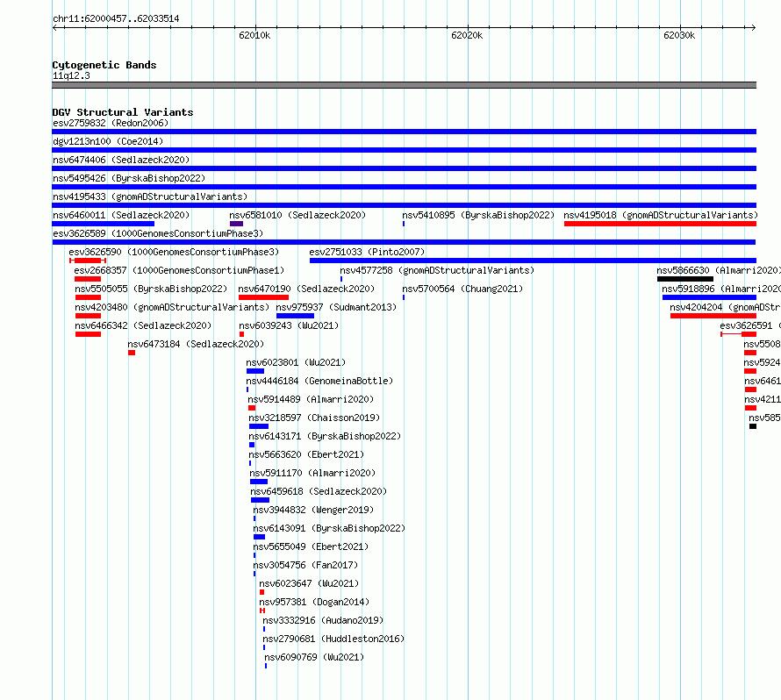Click the esv3626591 variant label
Screen dimensions: 781x700
click(750, 325)
